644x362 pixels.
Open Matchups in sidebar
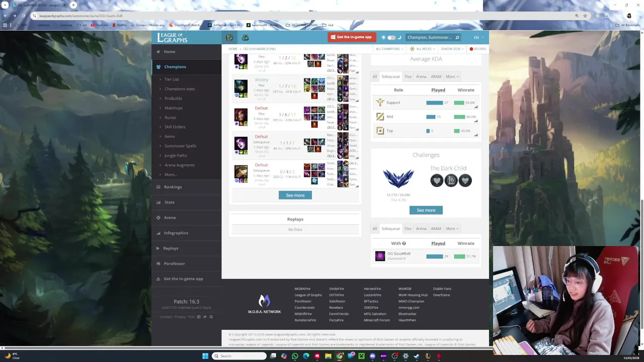(174, 108)
